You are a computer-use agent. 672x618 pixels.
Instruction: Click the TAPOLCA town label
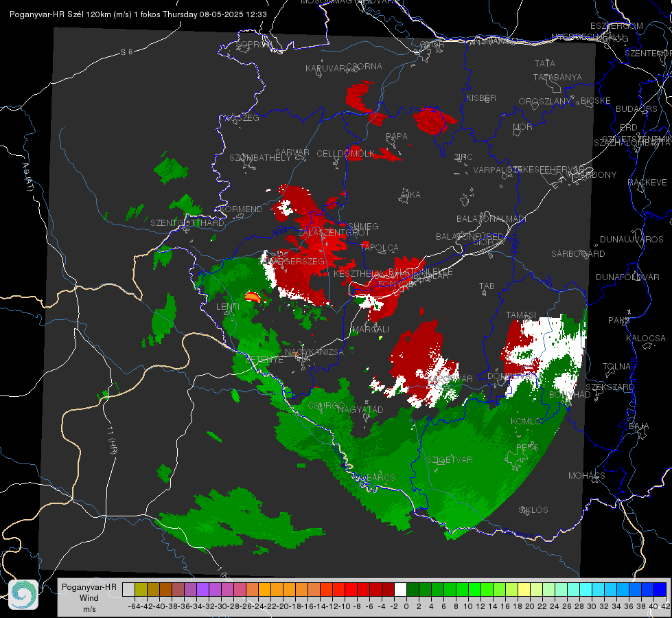click(x=380, y=247)
